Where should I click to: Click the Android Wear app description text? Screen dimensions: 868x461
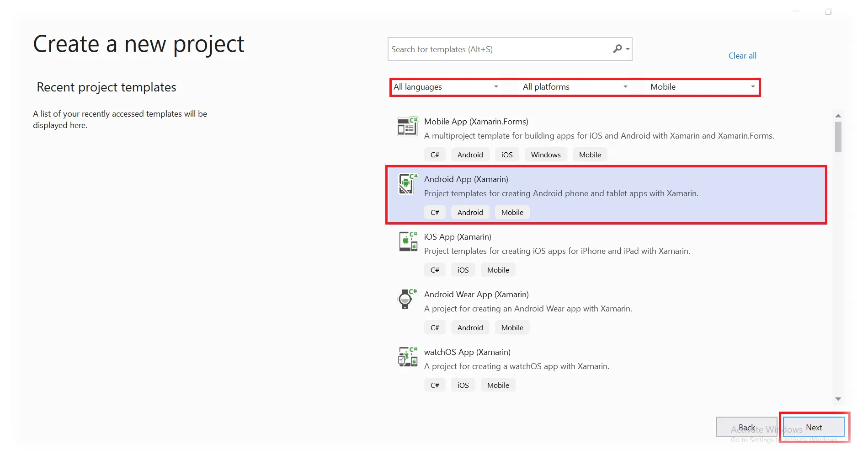click(528, 309)
